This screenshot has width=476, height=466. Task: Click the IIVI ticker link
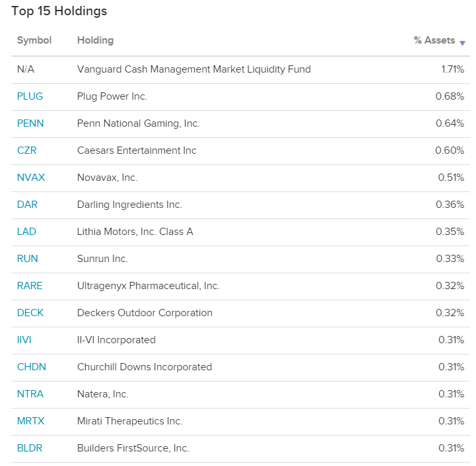(24, 340)
